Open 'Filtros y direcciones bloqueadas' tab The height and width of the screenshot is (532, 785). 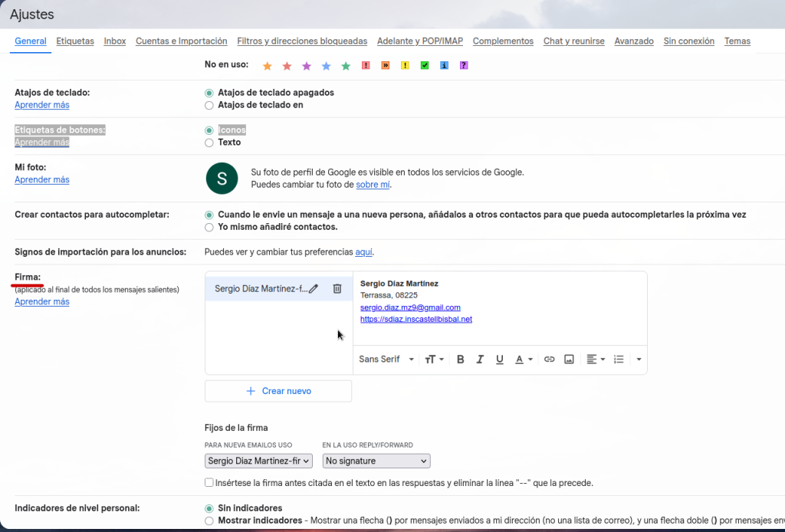pos(302,41)
